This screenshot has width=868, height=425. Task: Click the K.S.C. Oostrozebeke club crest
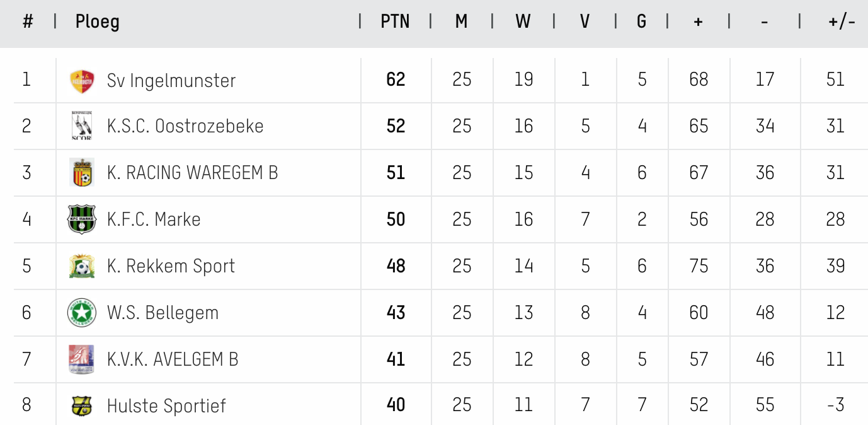[82, 126]
